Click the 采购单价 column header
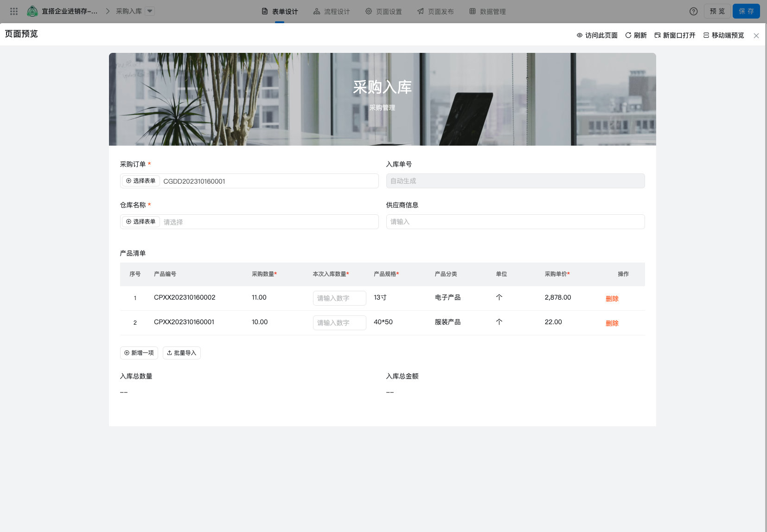This screenshot has height=532, width=767. pyautogui.click(x=557, y=274)
